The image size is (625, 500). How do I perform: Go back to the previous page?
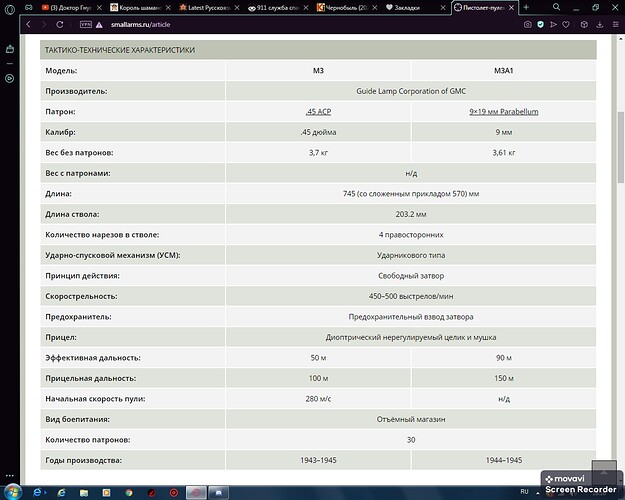pyautogui.click(x=28, y=24)
